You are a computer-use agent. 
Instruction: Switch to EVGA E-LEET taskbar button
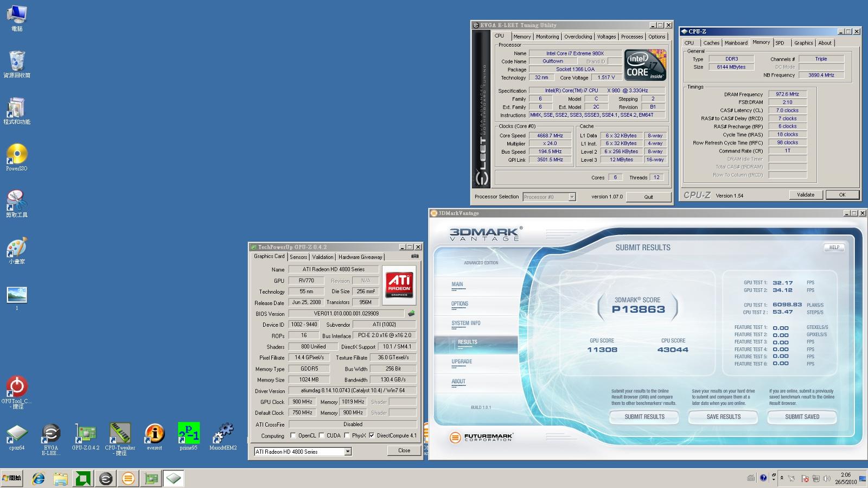tap(106, 478)
